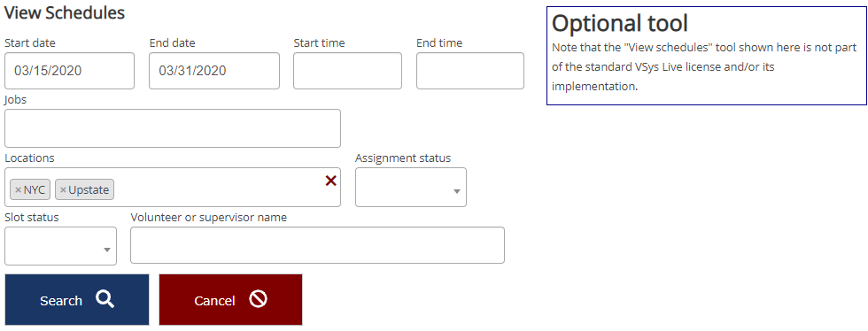This screenshot has width=868, height=331.
Task: Clear all locations with red X
Action: pos(330,181)
